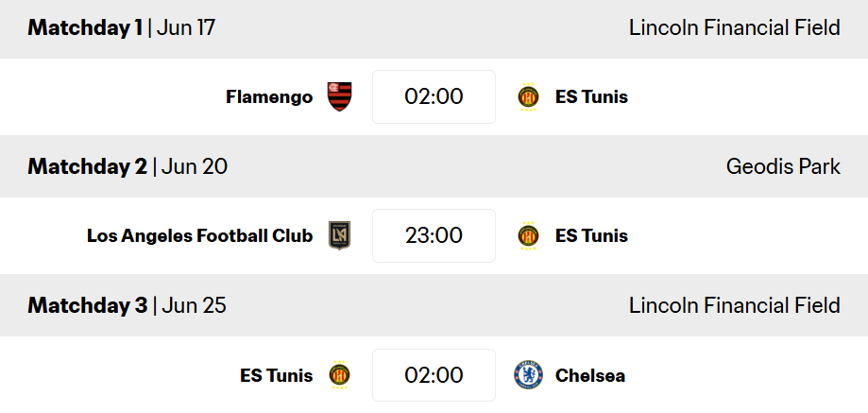This screenshot has width=868, height=413.
Task: Click the Los Angeles Football Club crest
Action: 339,235
